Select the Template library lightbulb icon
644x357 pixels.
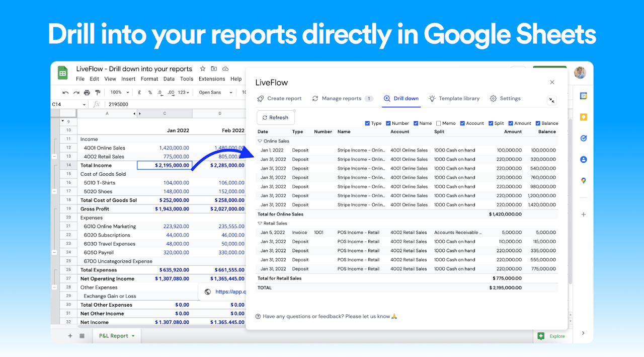(x=432, y=98)
